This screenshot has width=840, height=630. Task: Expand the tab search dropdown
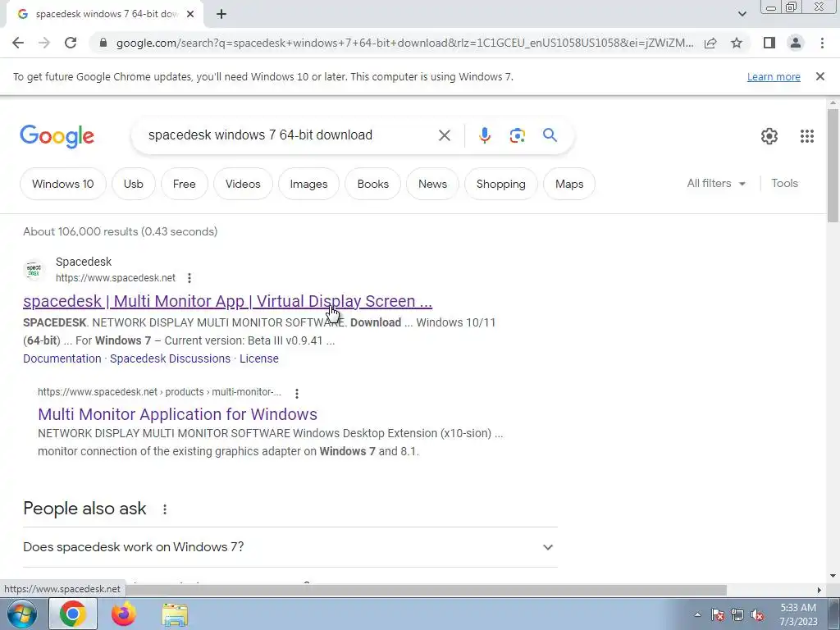742,14
